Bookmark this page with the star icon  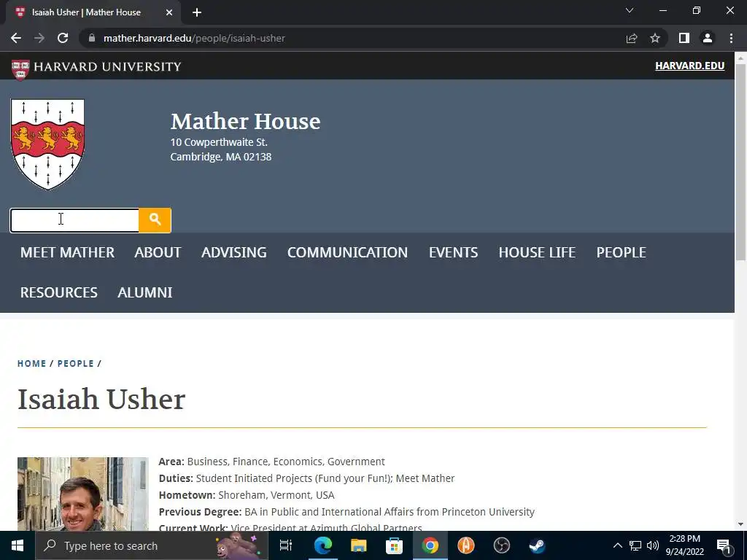click(x=655, y=38)
